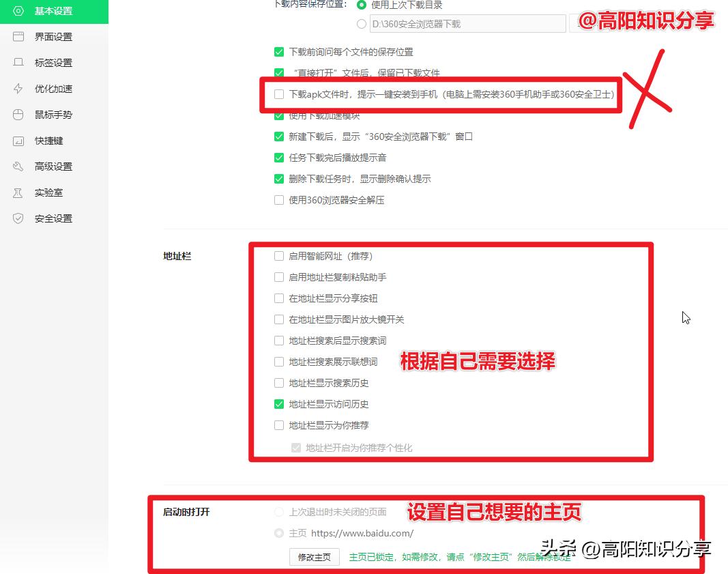
Task: Click the 基本设置 gear icon
Action: [x=19, y=11]
